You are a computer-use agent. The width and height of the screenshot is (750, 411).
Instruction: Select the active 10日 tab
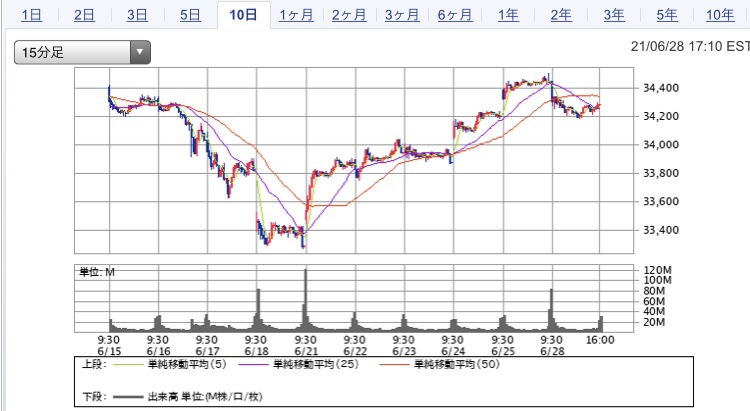point(243,15)
